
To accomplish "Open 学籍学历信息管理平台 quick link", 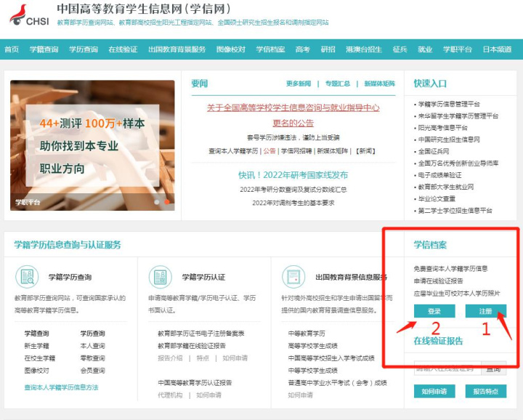I will [x=449, y=104].
